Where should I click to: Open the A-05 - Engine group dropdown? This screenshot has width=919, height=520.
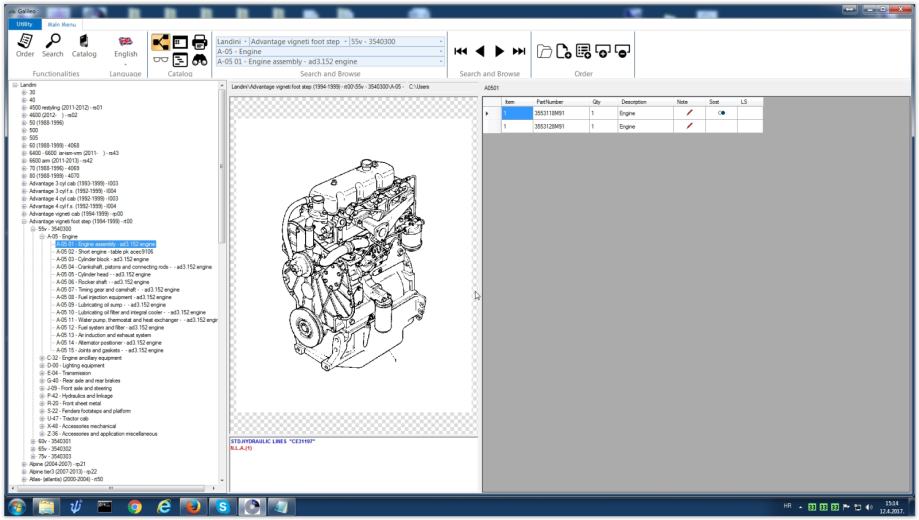coord(441,51)
